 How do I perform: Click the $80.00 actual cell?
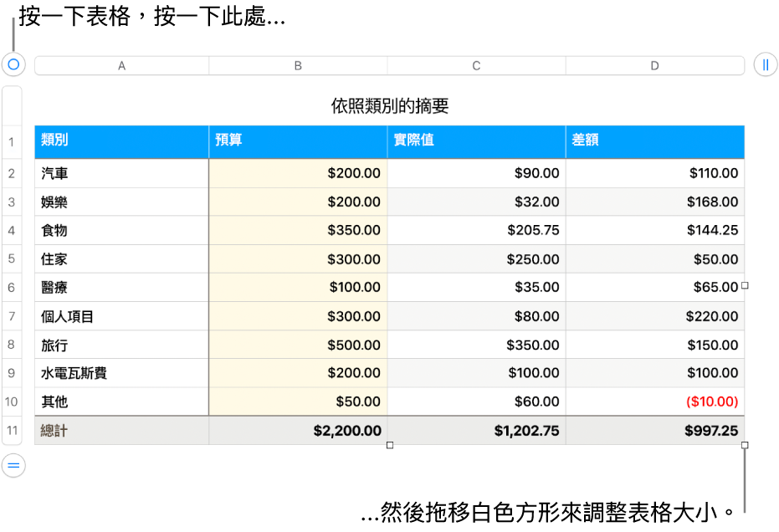tap(476, 316)
